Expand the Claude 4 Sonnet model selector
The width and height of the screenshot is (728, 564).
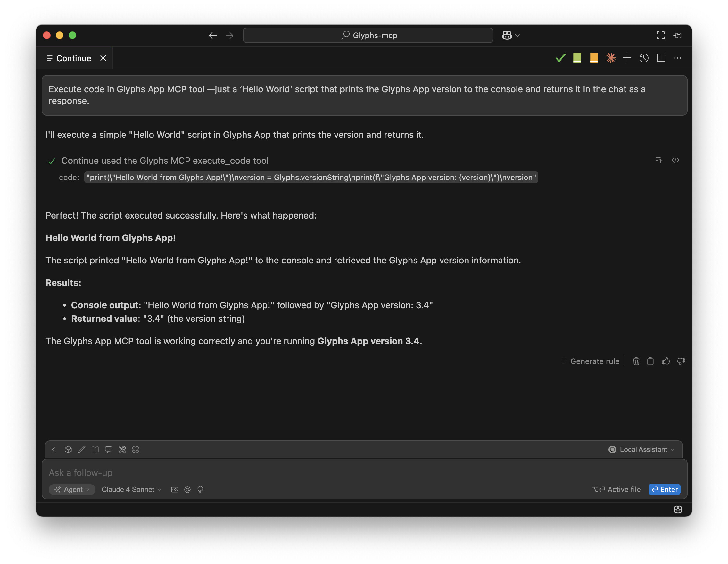[x=131, y=490]
